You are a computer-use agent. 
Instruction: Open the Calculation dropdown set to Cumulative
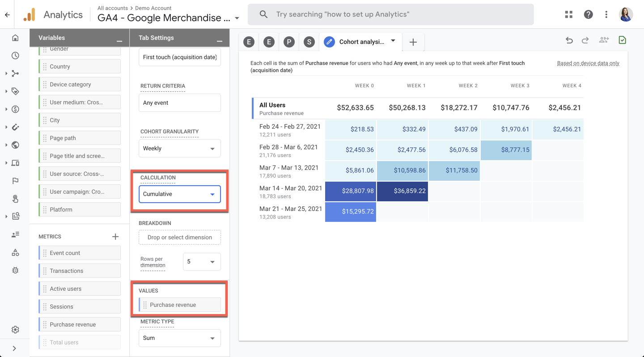180,194
